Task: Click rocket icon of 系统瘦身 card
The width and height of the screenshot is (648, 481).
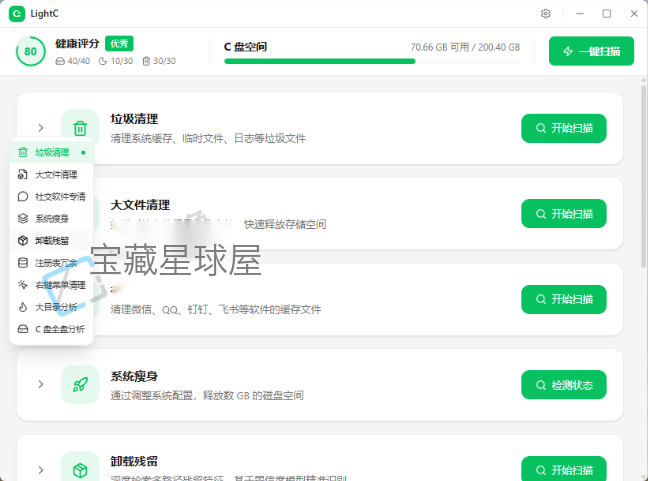Action: click(80, 385)
